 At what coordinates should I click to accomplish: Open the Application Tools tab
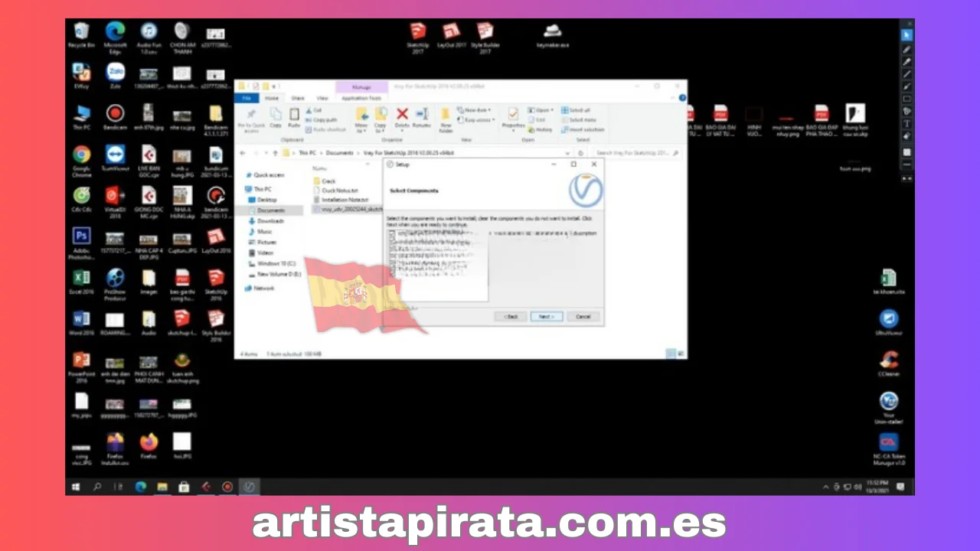pyautogui.click(x=361, y=98)
